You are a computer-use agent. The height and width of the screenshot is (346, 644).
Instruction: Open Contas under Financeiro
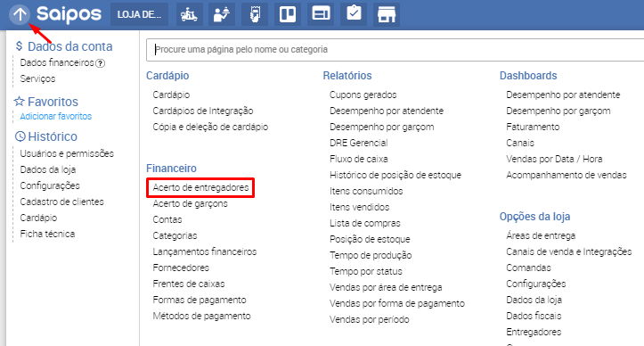(167, 219)
